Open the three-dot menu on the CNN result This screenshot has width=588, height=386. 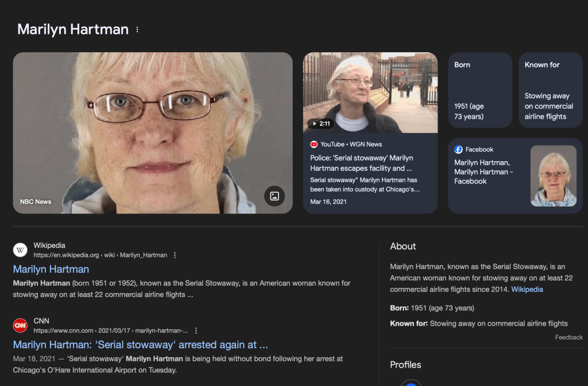[x=196, y=331]
